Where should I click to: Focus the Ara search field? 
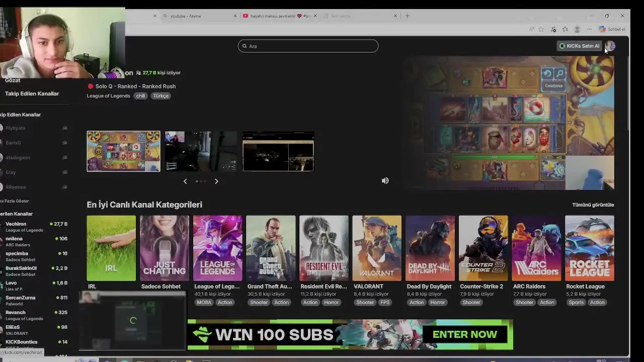[x=308, y=46]
